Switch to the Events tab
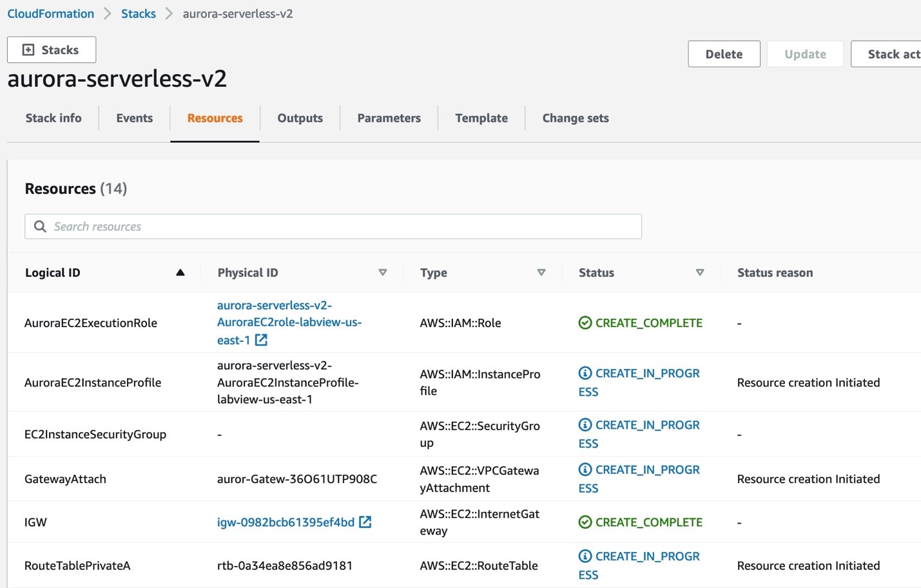The image size is (921, 588). (134, 118)
